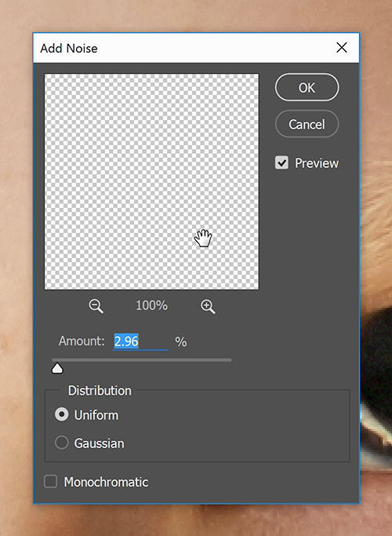
Task: Click the 100% preview zoom readout
Action: point(151,305)
